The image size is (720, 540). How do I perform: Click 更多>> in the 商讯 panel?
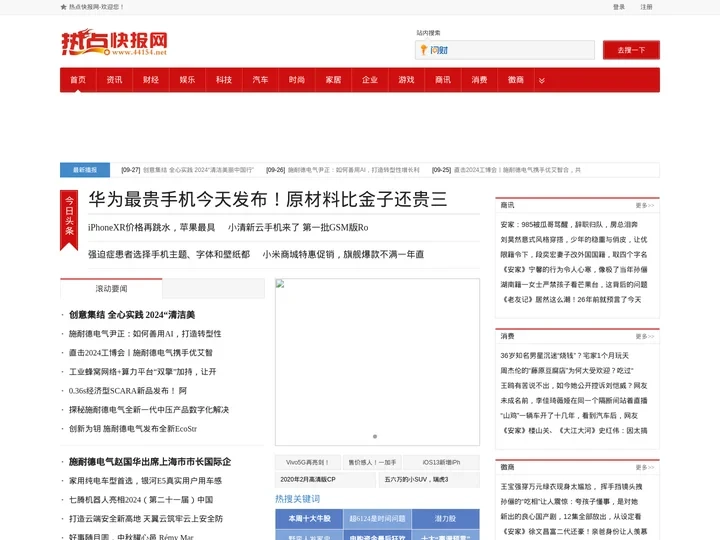[x=645, y=205]
